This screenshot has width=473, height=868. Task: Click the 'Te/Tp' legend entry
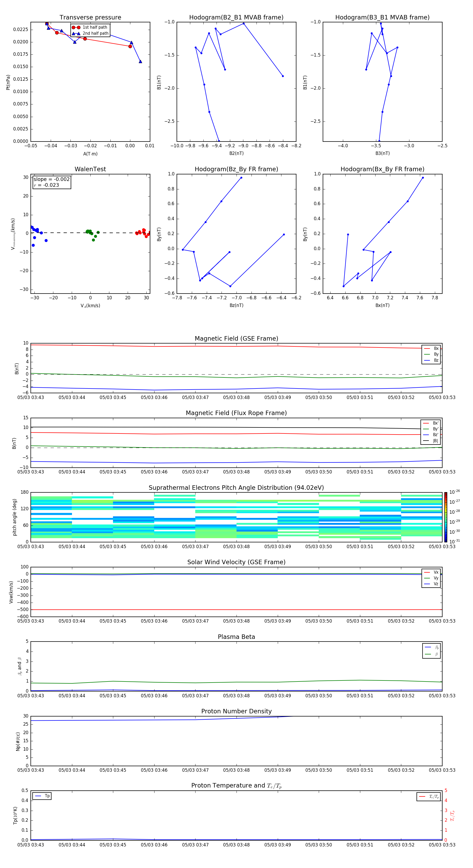(429, 796)
